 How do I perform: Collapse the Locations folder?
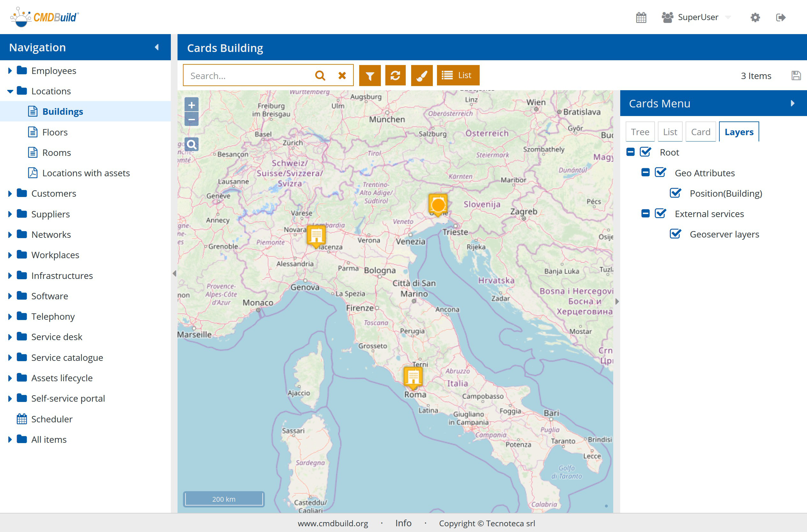10,91
